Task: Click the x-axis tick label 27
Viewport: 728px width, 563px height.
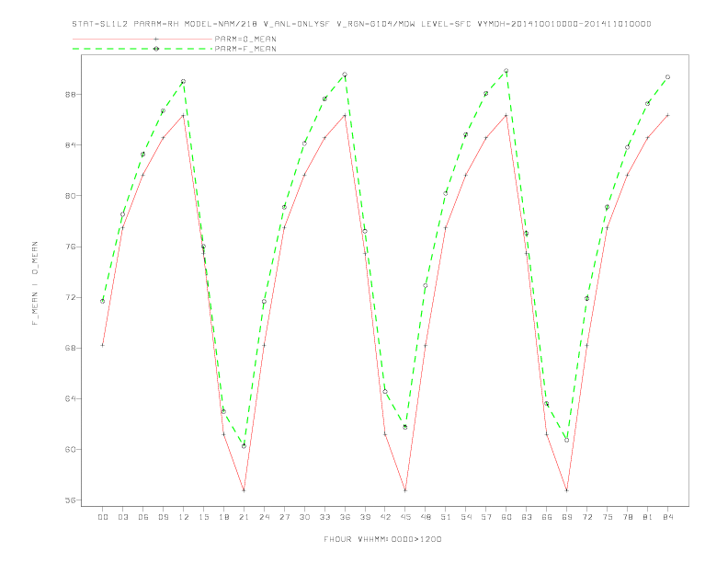Action: coord(284,517)
